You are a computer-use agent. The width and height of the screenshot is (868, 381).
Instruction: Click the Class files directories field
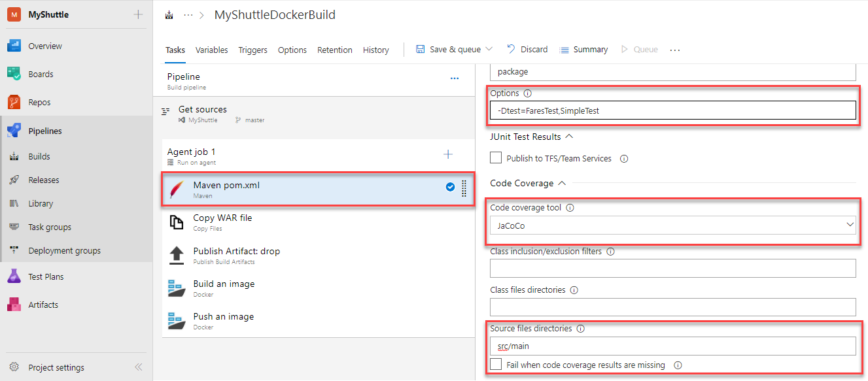(673, 307)
